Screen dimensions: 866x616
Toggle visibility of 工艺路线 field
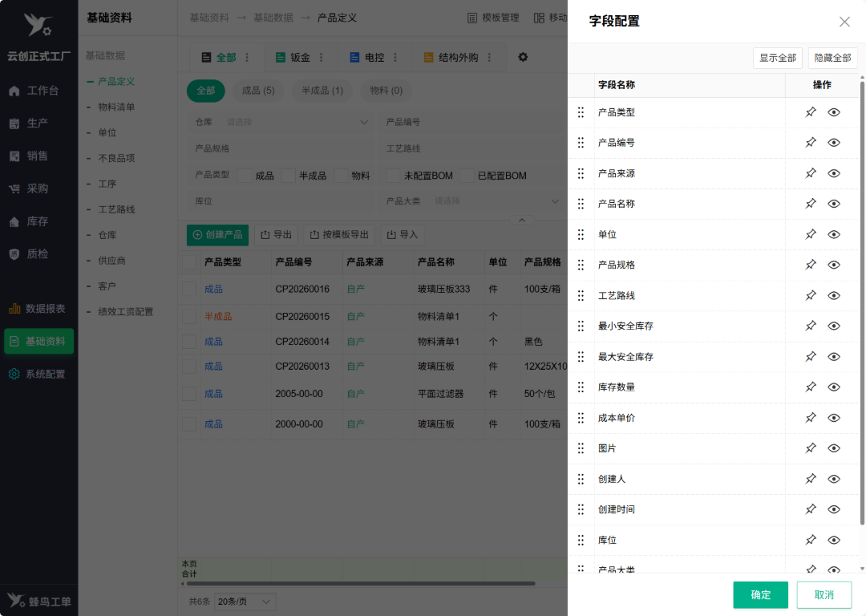834,296
